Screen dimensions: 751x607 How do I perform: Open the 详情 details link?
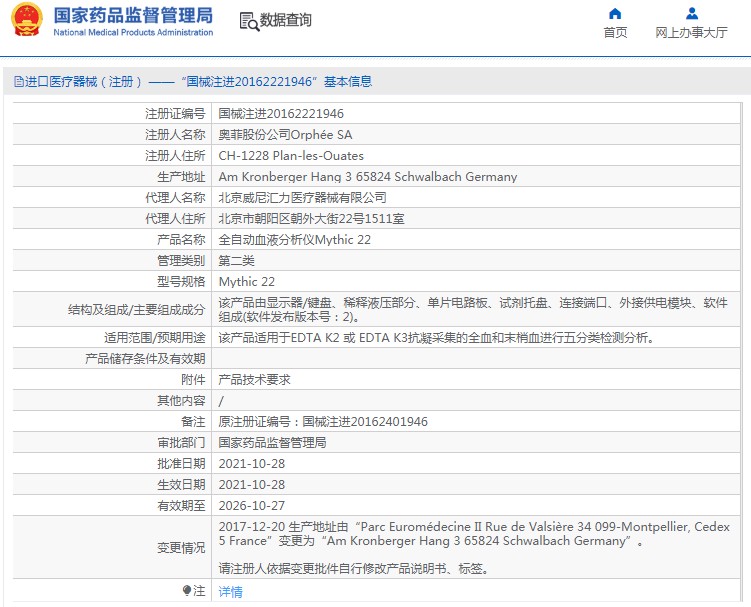(230, 592)
